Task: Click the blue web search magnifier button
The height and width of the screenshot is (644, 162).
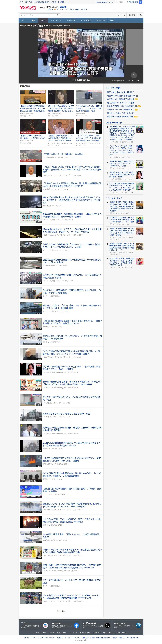Action: (x=141, y=2)
